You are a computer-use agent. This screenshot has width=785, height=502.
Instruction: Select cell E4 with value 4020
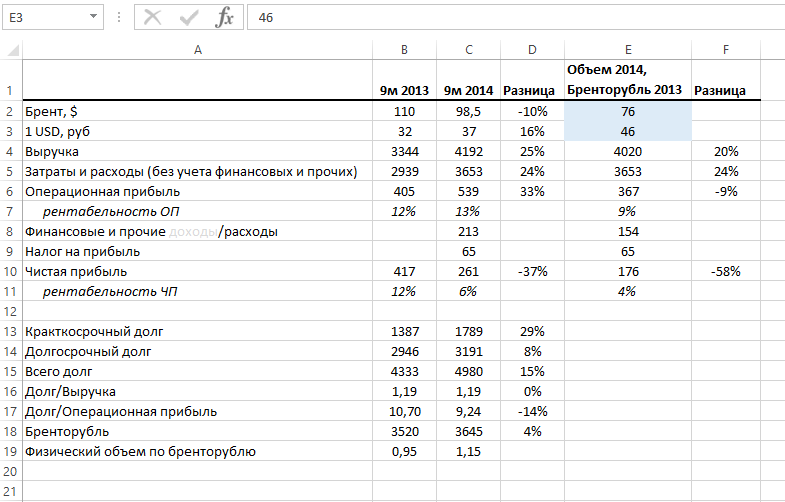(x=628, y=151)
